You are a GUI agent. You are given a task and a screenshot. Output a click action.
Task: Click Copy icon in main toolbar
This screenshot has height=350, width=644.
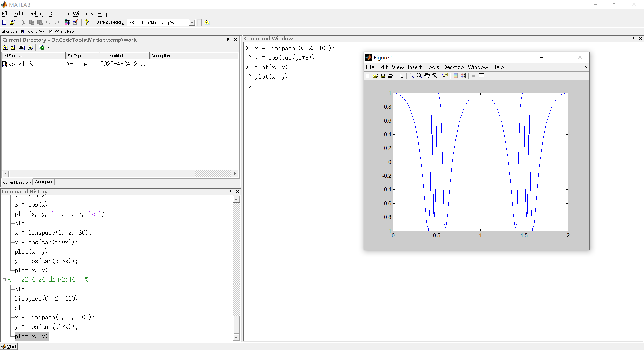point(32,23)
